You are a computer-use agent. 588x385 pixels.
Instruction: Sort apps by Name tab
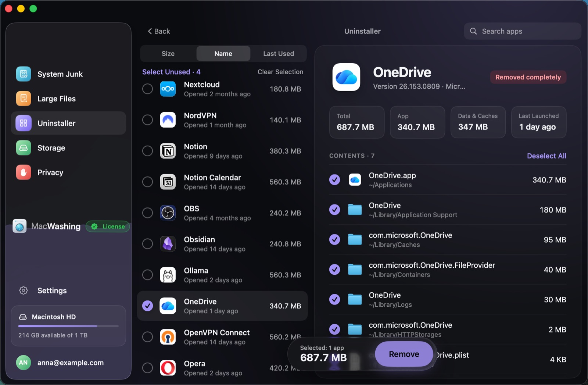pos(223,54)
